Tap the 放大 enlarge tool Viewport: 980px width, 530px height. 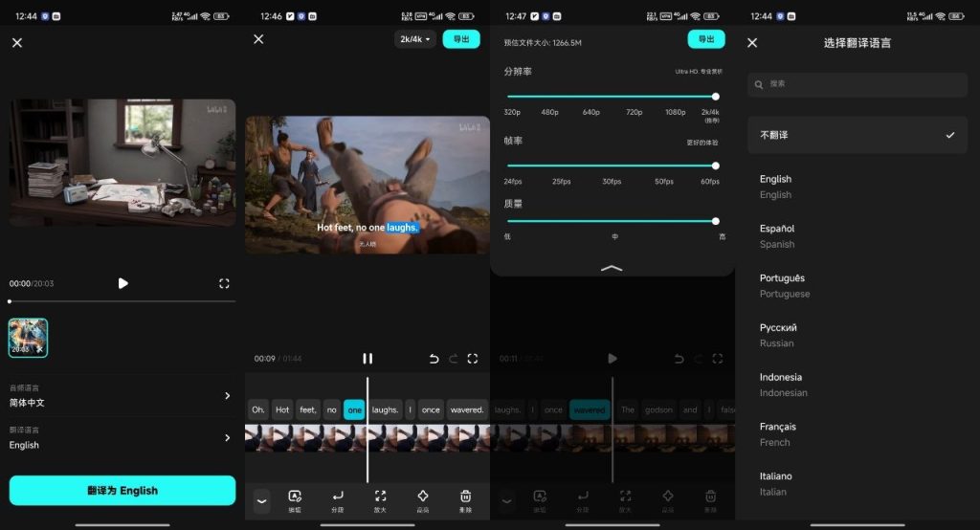[380, 500]
